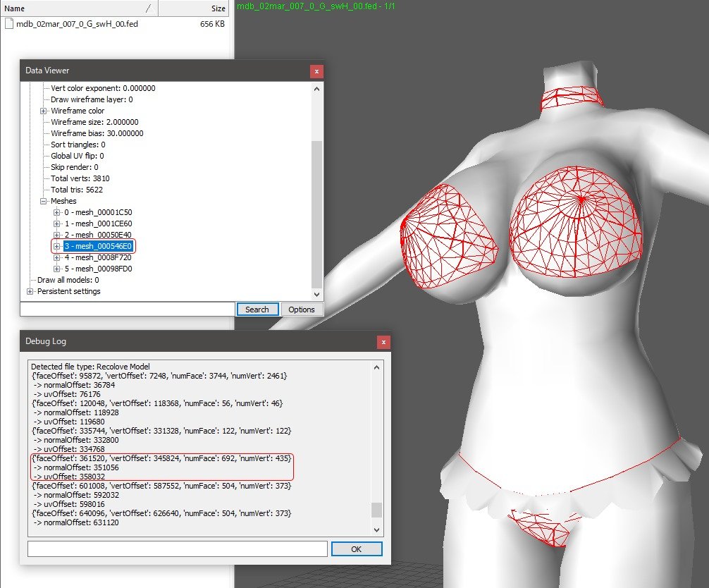
Task: Click Debug Log scrollbar up arrow
Action: click(x=376, y=368)
